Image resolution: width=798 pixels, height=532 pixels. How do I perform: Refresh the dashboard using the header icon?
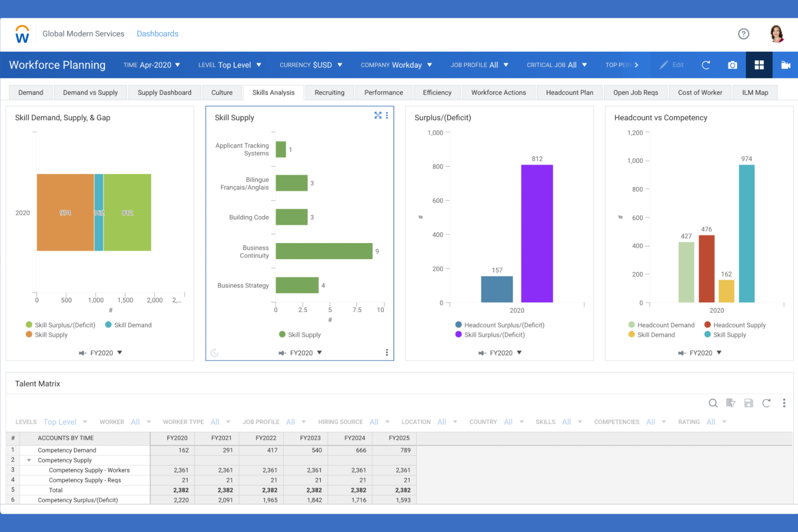tap(706, 65)
